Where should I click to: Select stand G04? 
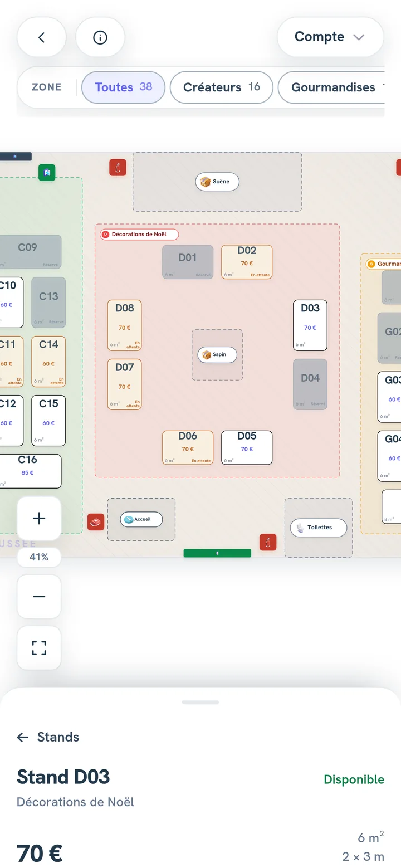(390, 456)
